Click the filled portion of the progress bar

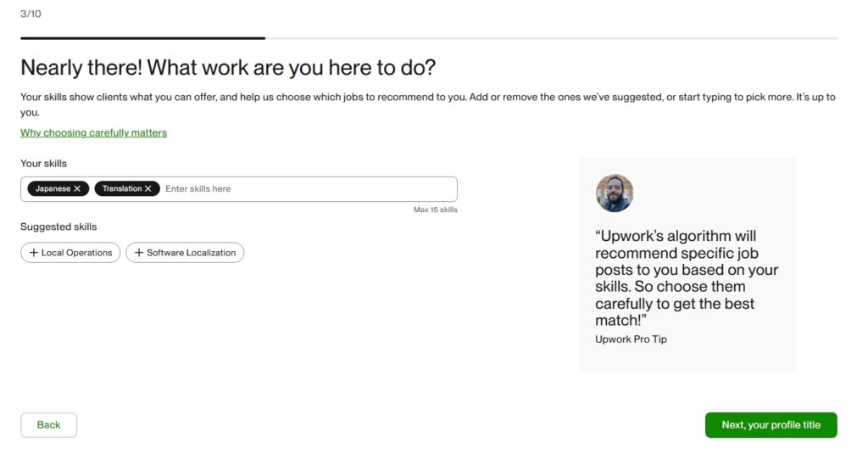pos(142,38)
